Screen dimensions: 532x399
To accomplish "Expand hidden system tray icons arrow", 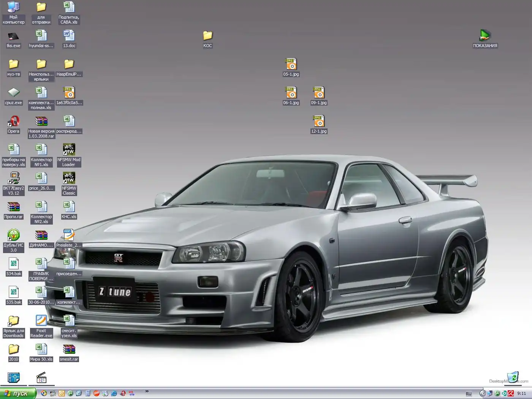I will click(x=482, y=393).
